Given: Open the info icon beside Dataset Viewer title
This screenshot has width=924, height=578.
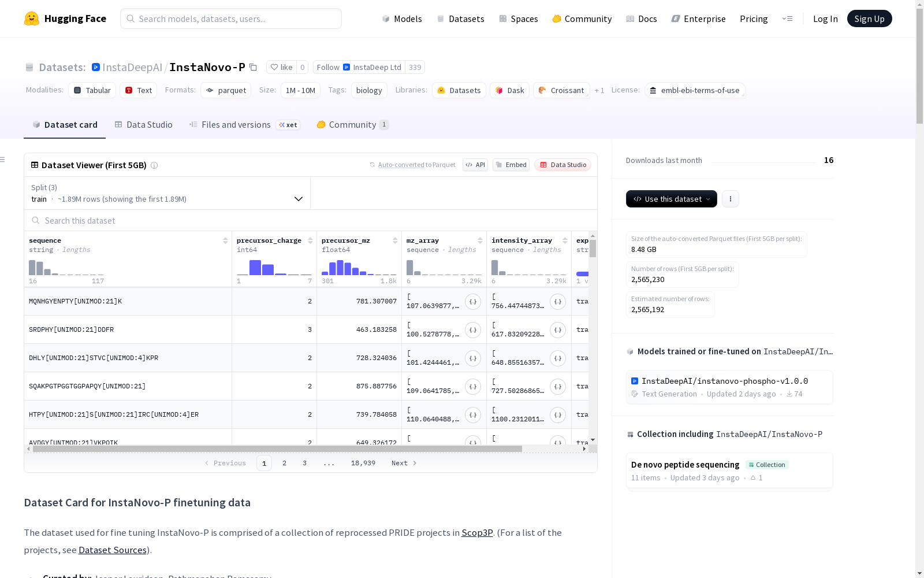Looking at the screenshot, I should [x=154, y=165].
